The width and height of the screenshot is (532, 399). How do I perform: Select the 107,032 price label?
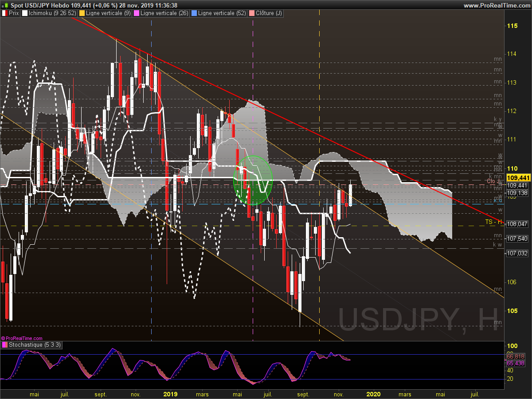point(517,253)
